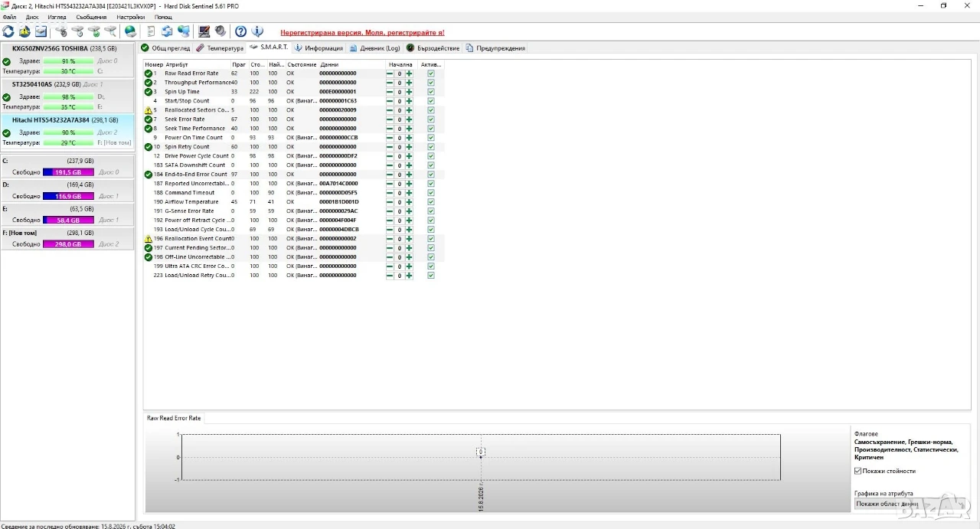Viewport: 980px width, 529px height.
Task: Uncheck active checkbox for Power On Time Count
Action: point(431,138)
